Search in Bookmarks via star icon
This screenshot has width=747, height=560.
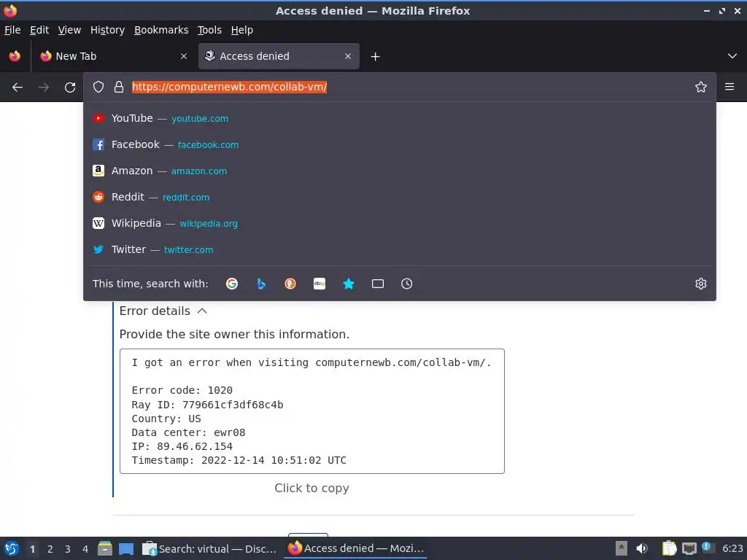[349, 284]
